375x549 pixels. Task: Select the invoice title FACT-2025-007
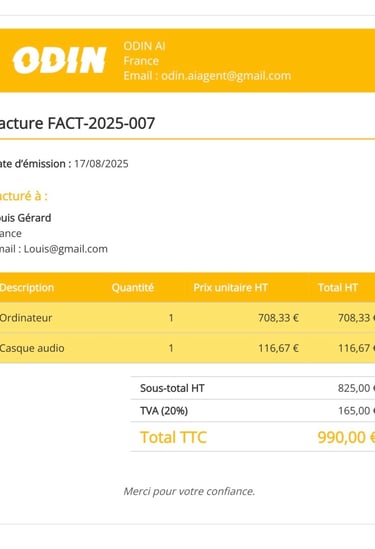tap(77, 123)
